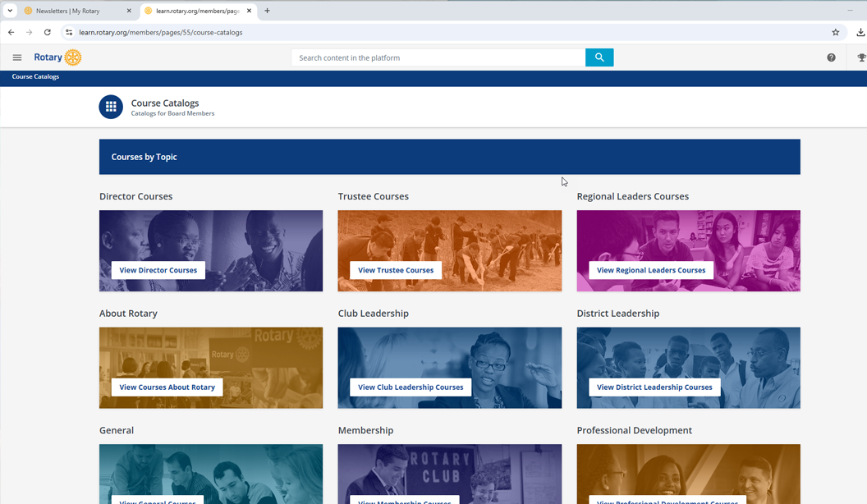Click the Regional Leaders Courses heading
The height and width of the screenshot is (504, 867).
[632, 196]
